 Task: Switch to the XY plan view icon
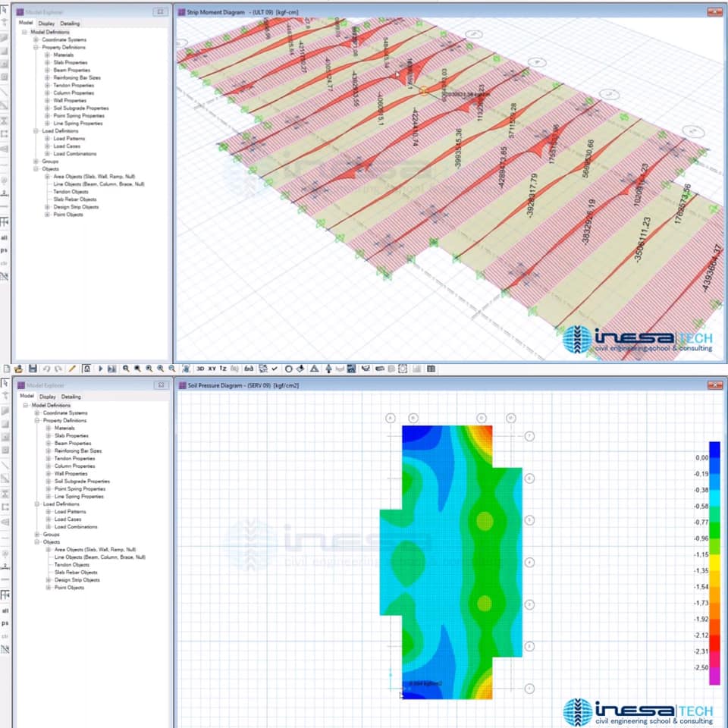pyautogui.click(x=212, y=369)
